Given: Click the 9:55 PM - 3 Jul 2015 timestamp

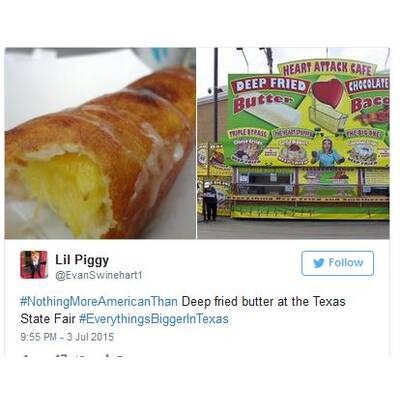Looking at the screenshot, I should [67, 337].
